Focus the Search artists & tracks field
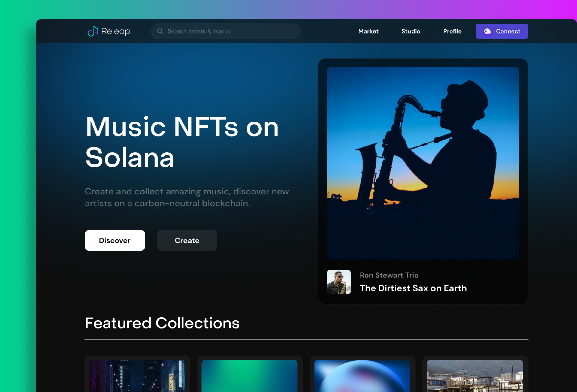 click(x=225, y=31)
